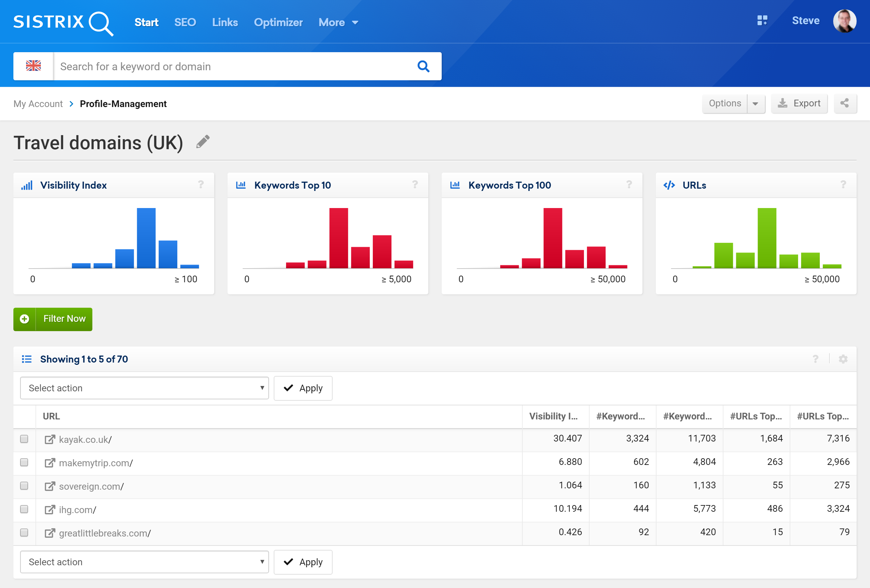Go to the Optimizer tab
The height and width of the screenshot is (588, 870).
[278, 22]
